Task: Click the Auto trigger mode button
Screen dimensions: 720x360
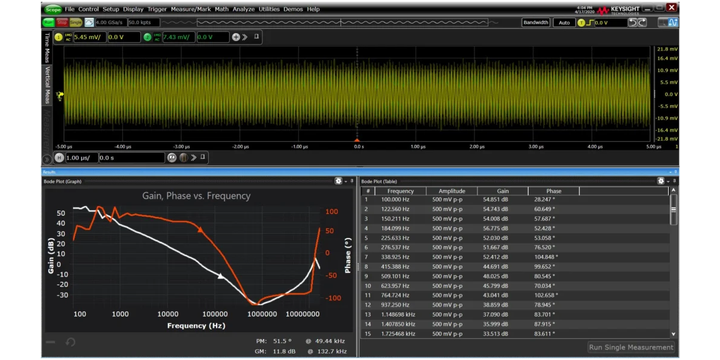Action: tap(564, 22)
